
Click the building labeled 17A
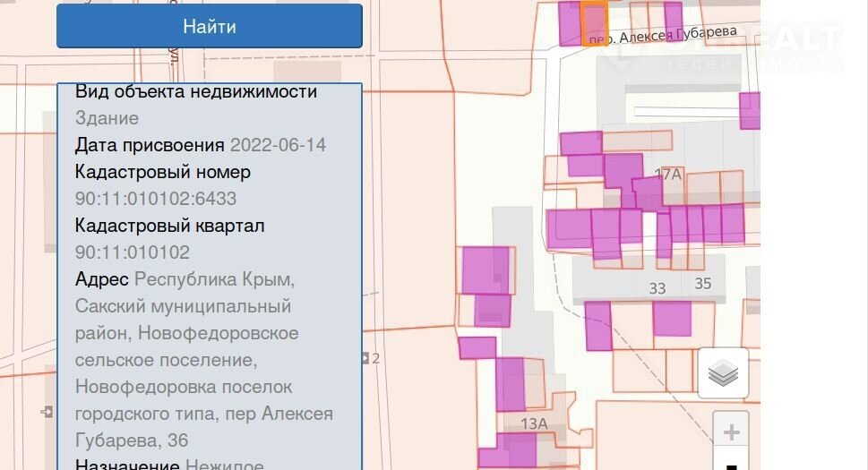click(668, 175)
